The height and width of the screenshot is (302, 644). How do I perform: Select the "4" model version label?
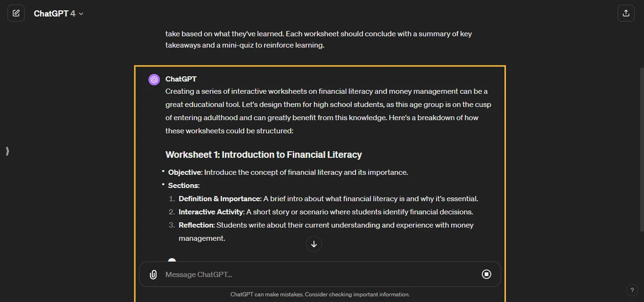click(74, 13)
